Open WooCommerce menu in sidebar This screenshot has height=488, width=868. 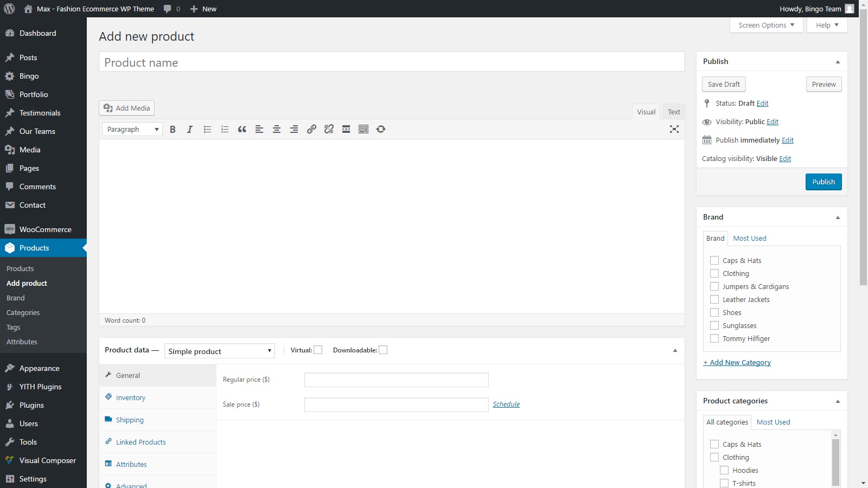[x=43, y=229]
